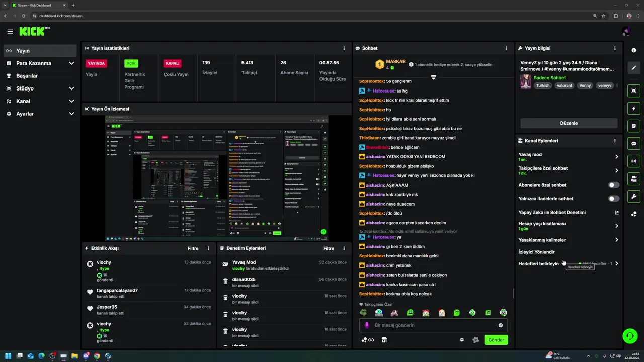This screenshot has height=362, width=644.
Task: Open Hesap yaşı kısıtlaması chevron
Action: click(617, 226)
